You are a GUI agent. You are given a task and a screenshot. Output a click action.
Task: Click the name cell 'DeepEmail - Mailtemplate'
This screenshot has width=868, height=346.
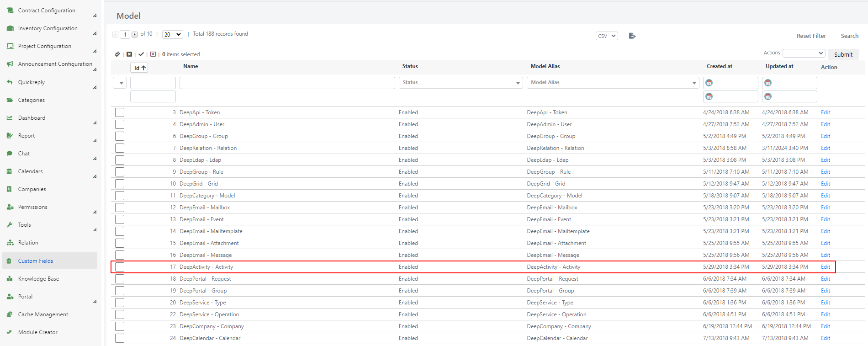tap(211, 231)
